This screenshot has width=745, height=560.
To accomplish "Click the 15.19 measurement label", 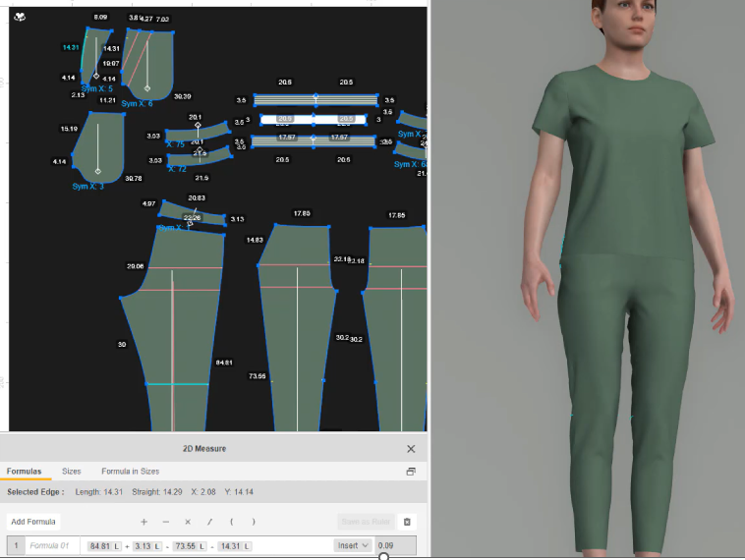I will tap(70, 129).
